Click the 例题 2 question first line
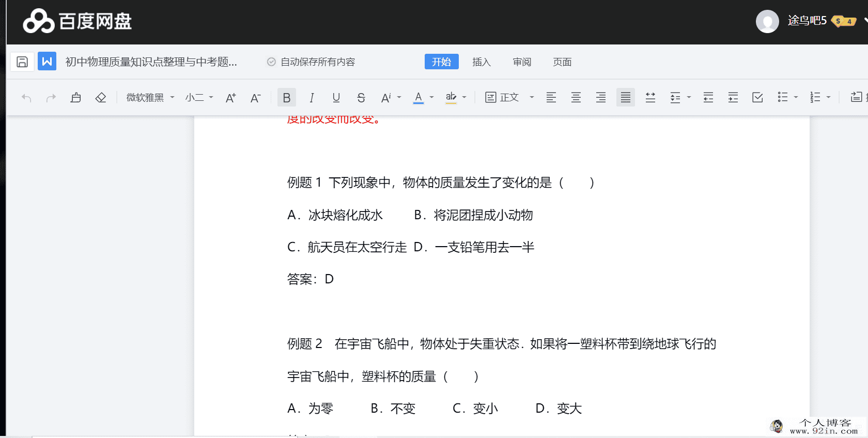 click(502, 344)
